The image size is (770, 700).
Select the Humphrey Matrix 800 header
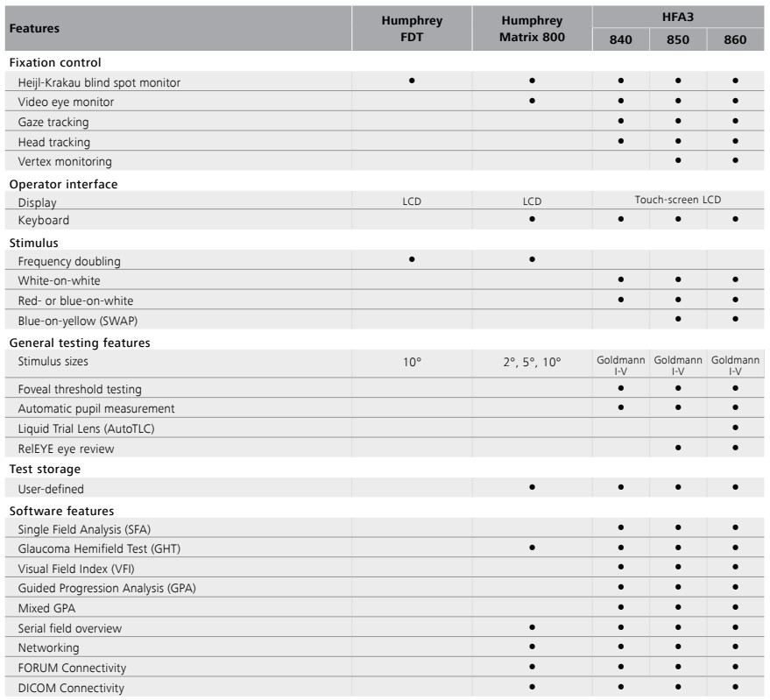coord(532,29)
